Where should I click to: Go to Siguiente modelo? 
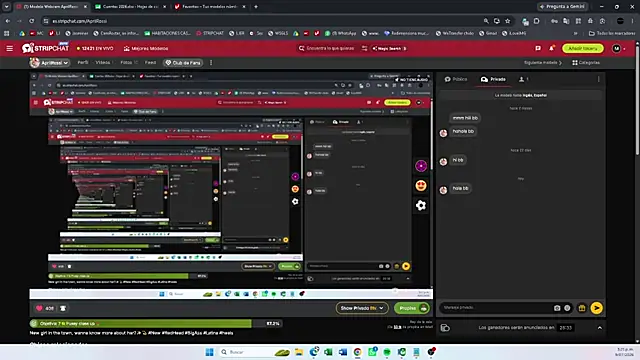543,63
